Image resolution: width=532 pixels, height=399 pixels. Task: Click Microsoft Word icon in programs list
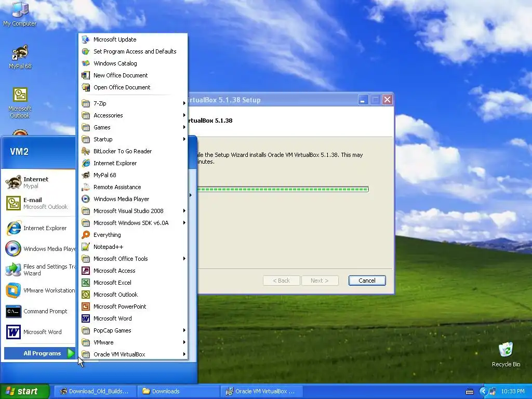pos(86,318)
